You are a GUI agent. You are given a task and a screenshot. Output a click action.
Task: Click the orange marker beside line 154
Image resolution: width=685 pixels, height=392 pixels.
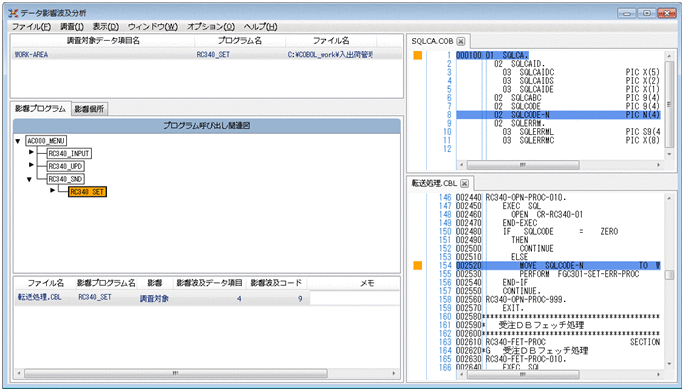[x=418, y=265]
